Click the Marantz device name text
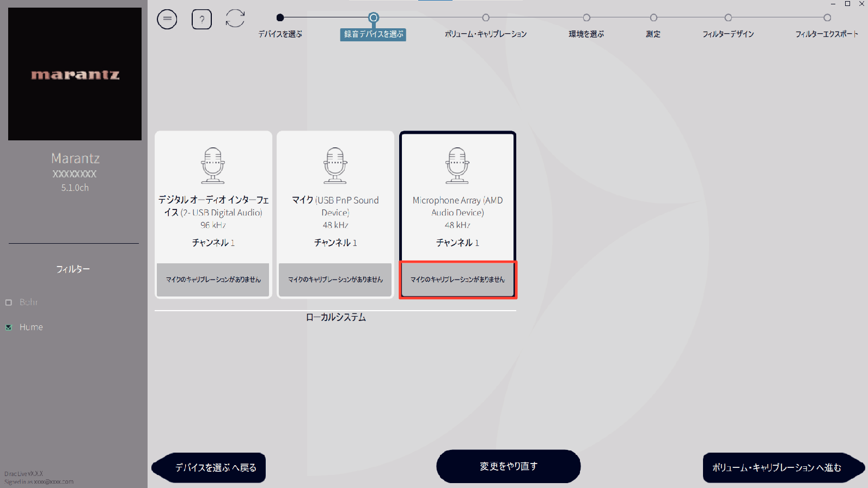 (75, 158)
